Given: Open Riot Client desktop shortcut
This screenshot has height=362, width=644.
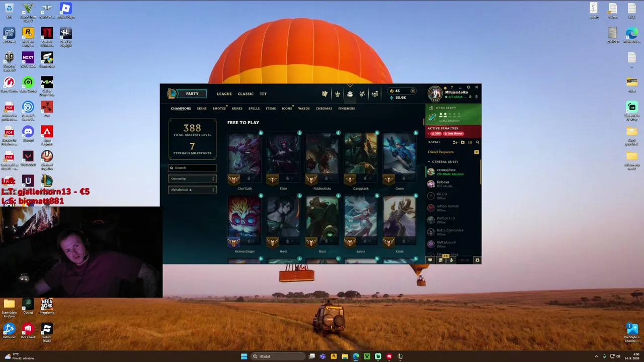Looking at the screenshot, I should 28,331.
